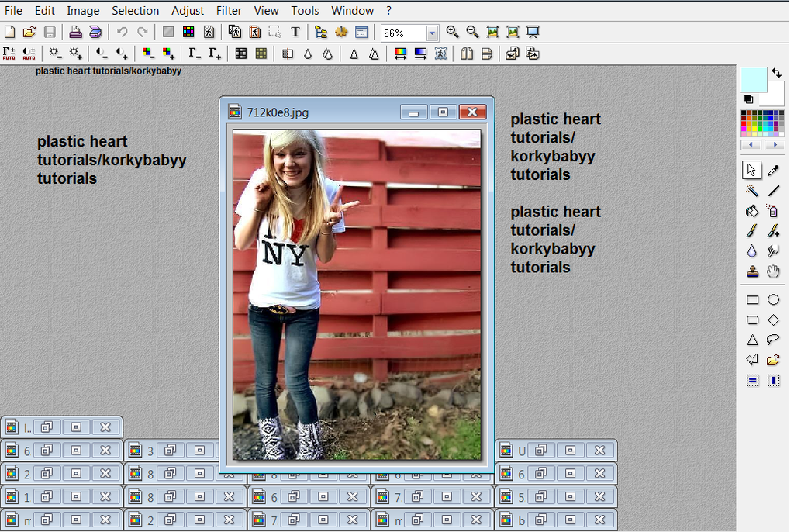Screen dimensions: 794x532
Task: Decrease contrast with half-circle minus icon
Action: pos(102,54)
